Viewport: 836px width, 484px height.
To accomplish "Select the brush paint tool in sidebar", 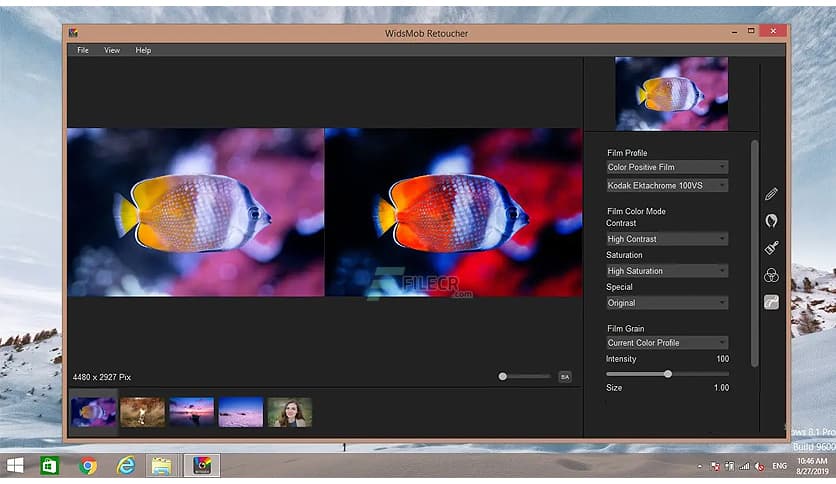I will click(x=771, y=248).
